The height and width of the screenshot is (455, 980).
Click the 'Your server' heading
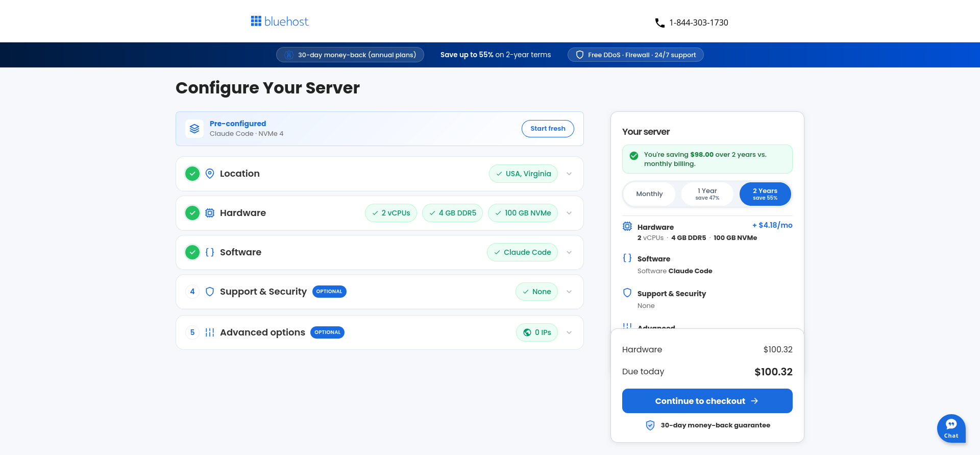tap(646, 132)
